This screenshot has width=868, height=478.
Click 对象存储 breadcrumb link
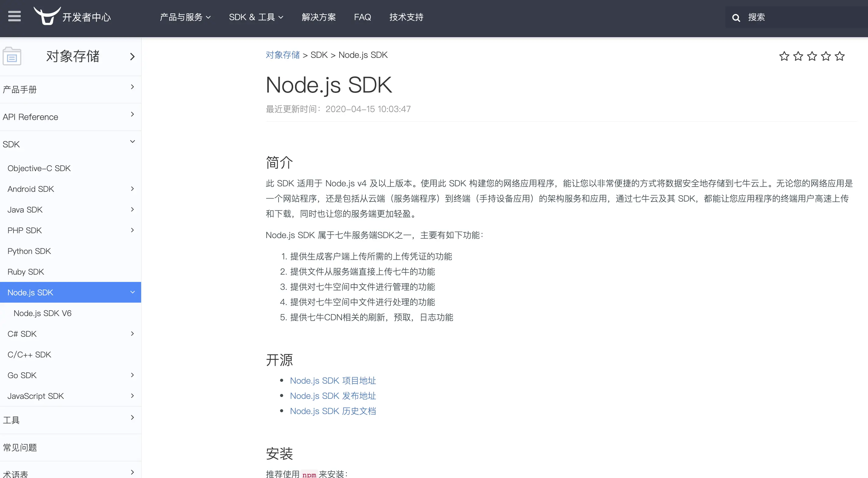pyautogui.click(x=282, y=55)
